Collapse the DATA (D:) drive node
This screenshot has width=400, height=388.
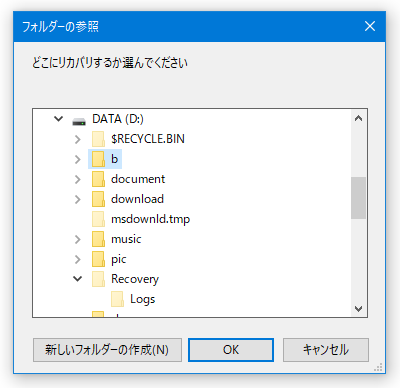click(x=59, y=119)
